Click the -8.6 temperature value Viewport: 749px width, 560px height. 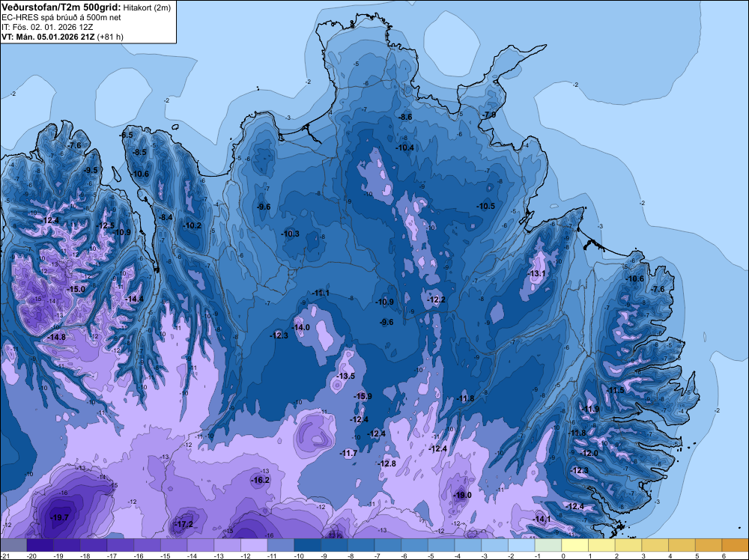click(405, 117)
